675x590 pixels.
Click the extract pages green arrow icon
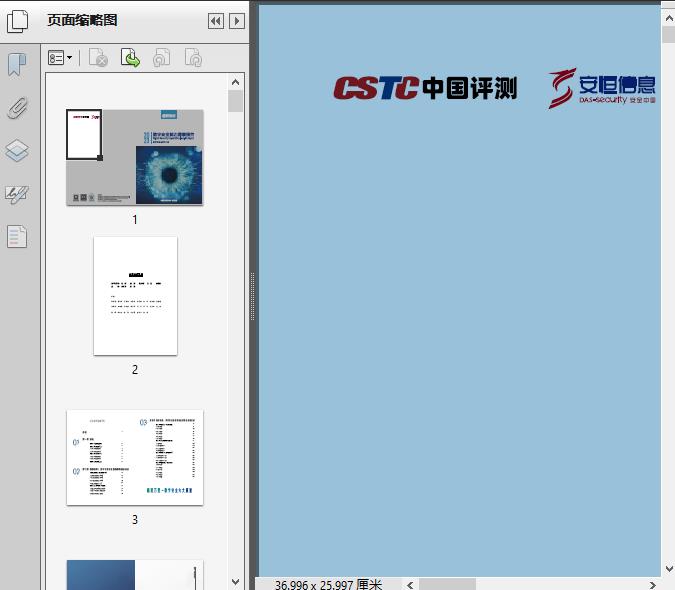pos(130,58)
